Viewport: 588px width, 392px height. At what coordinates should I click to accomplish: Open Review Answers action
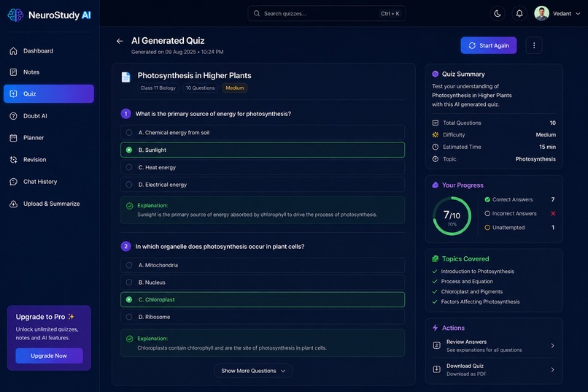point(494,345)
